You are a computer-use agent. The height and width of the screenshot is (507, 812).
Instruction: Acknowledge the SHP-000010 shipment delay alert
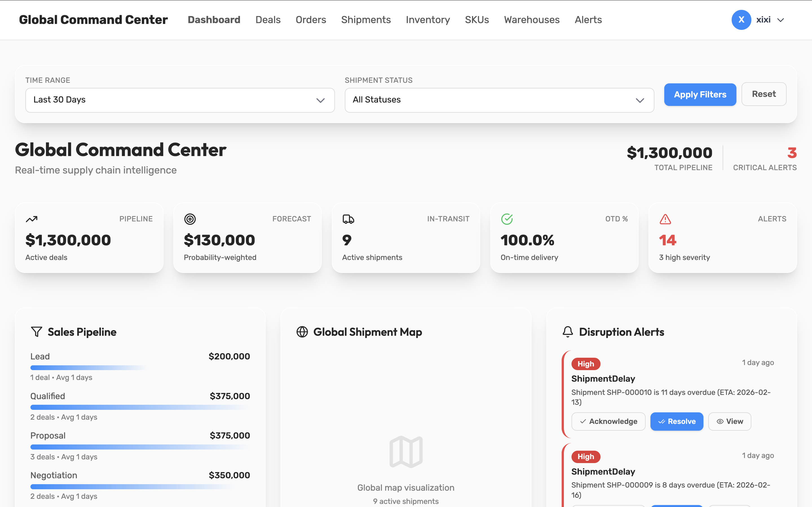tap(608, 421)
